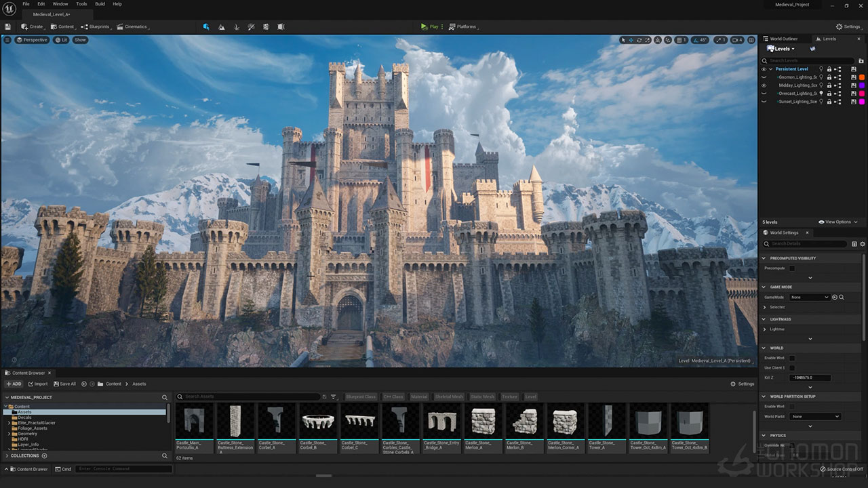
Task: Select the Move tool in the viewport toolbar
Action: pyautogui.click(x=631, y=40)
